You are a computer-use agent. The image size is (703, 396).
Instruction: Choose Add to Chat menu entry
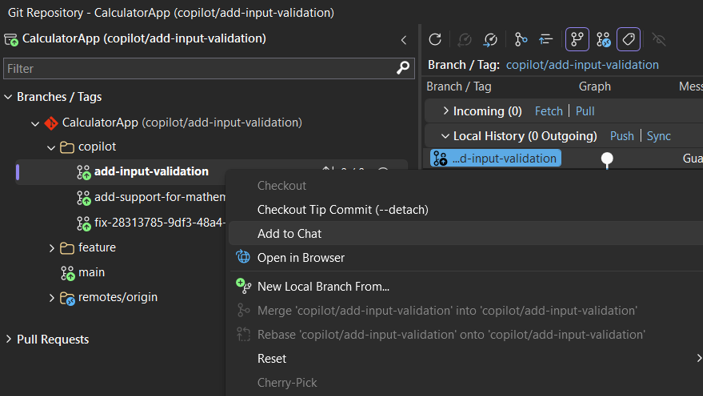(289, 234)
